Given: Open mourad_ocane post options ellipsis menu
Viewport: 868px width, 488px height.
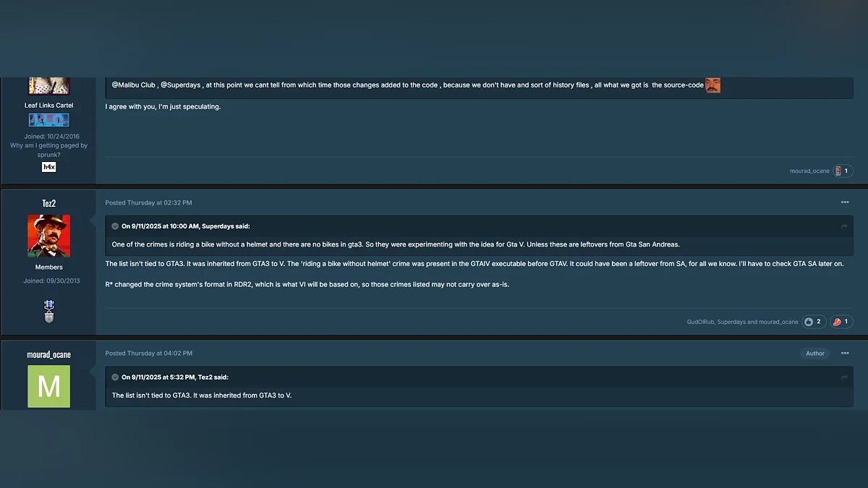Looking at the screenshot, I should [844, 354].
